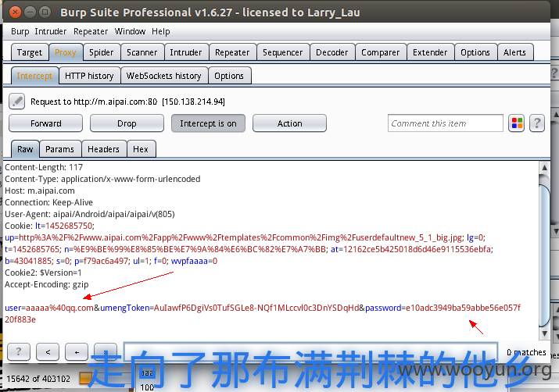Click the Content-Type header line

point(102,179)
